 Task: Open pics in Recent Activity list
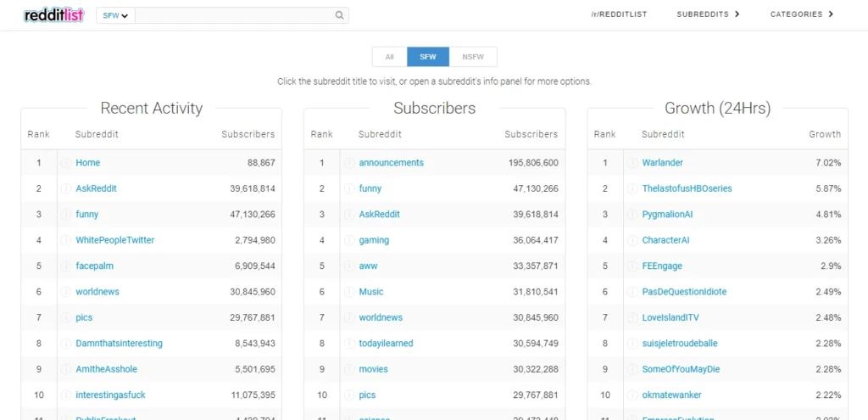[x=84, y=318]
